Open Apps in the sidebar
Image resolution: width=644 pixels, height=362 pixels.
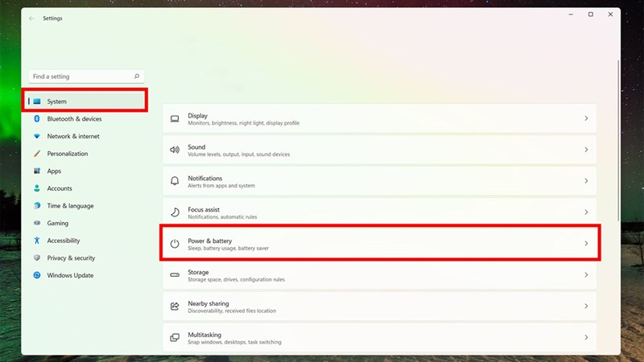pyautogui.click(x=54, y=171)
